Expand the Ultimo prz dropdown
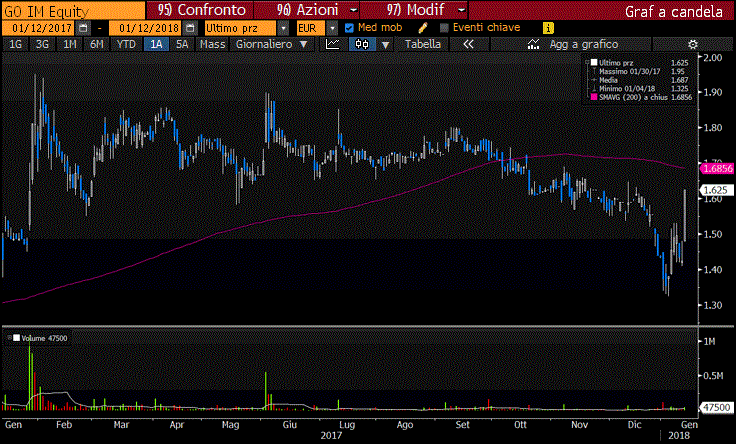 coord(283,28)
